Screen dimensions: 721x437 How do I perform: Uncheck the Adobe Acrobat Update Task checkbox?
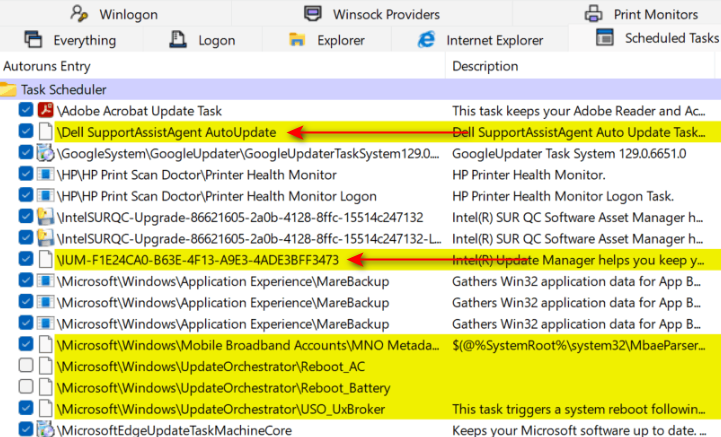tap(26, 110)
